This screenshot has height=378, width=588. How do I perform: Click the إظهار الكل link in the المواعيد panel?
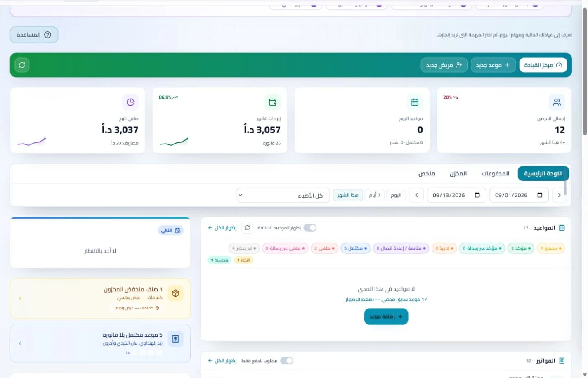coord(222,228)
